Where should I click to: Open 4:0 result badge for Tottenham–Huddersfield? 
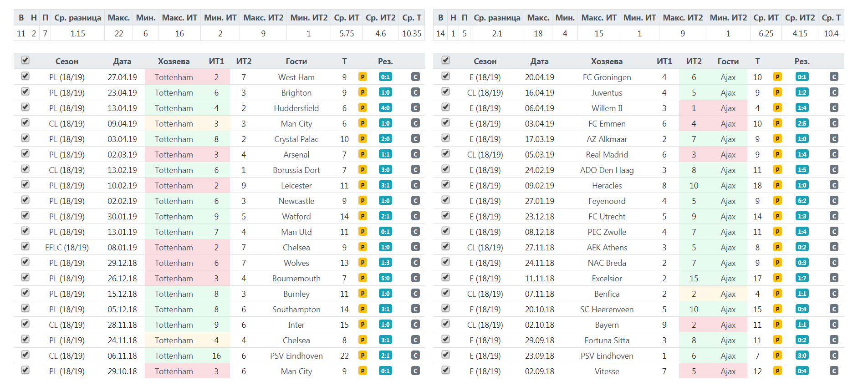tap(385, 108)
